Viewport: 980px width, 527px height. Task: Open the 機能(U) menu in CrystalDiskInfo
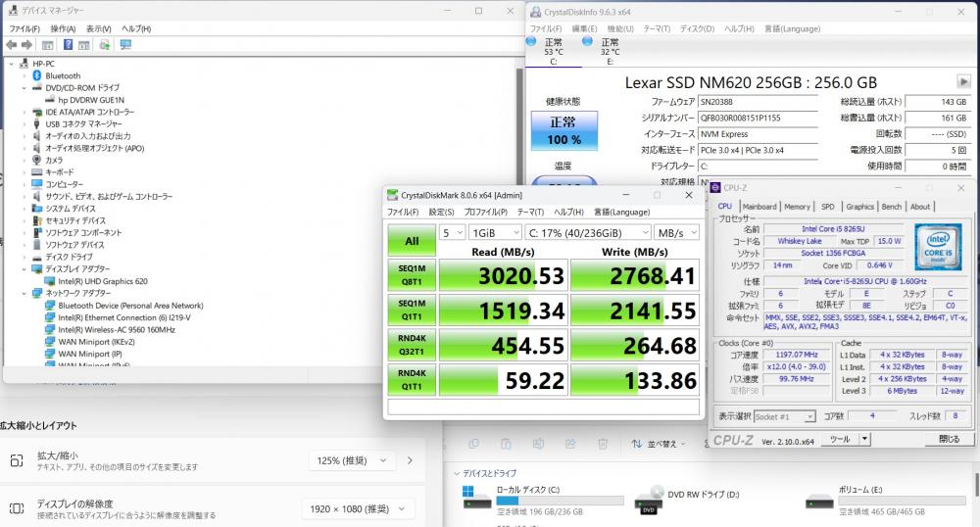point(620,28)
